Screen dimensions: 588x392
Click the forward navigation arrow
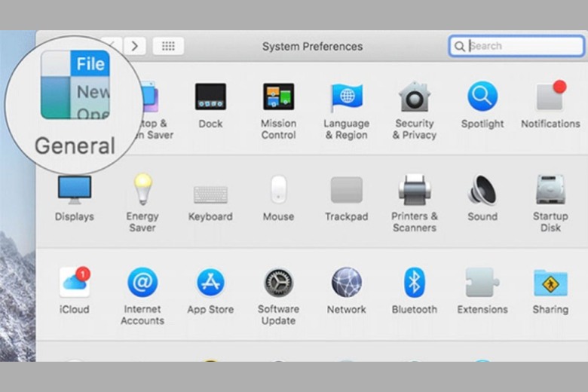135,46
